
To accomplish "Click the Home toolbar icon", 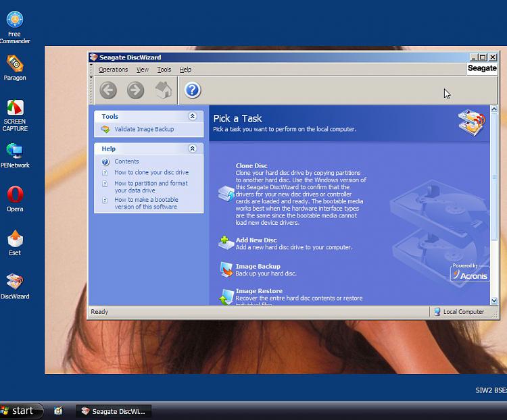I will [164, 90].
